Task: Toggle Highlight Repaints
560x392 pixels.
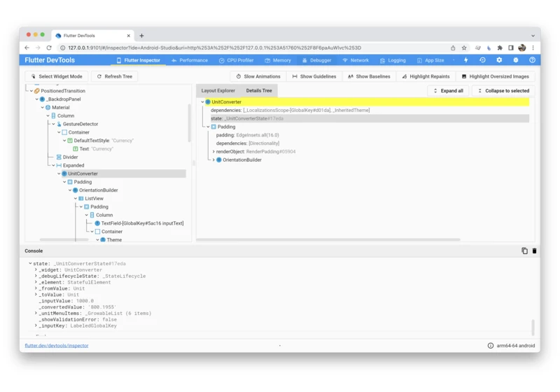Action: pyautogui.click(x=426, y=76)
